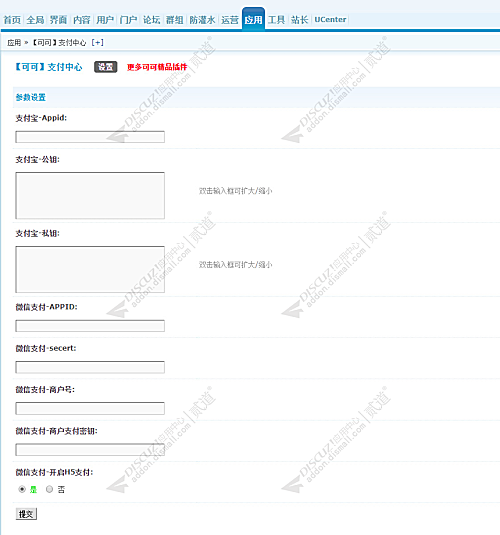Focus the 微信支付-商户号 input field
500x535 pixels.
pyautogui.click(x=90, y=408)
